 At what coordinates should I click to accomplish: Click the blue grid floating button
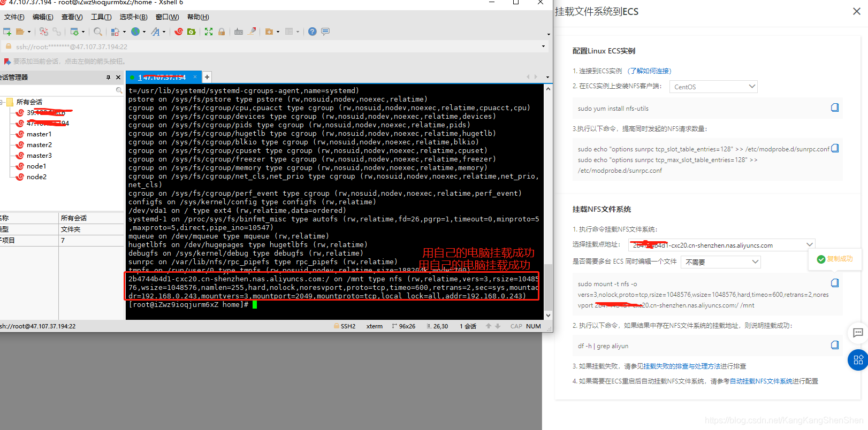pyautogui.click(x=858, y=360)
